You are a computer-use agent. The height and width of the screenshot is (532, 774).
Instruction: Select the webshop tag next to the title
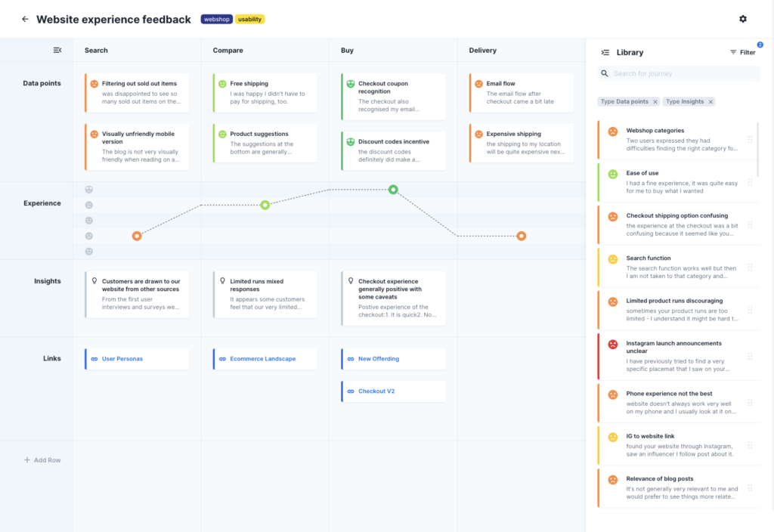(x=218, y=19)
